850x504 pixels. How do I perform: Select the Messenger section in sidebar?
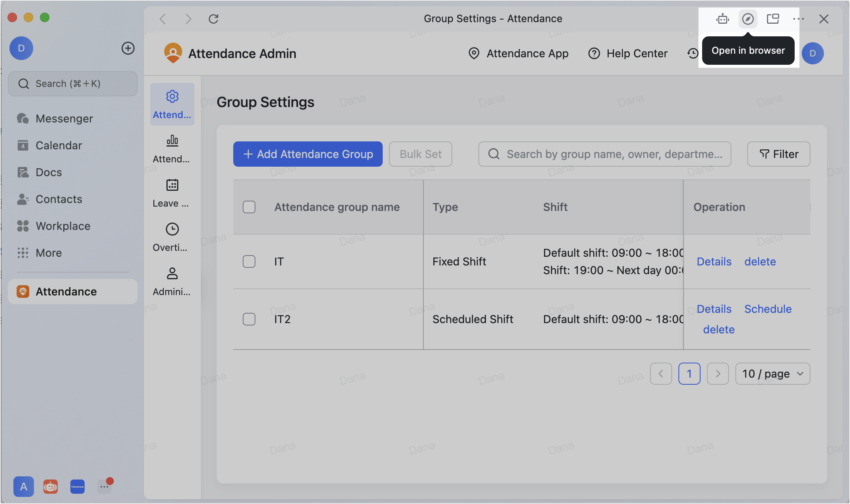tap(64, 118)
